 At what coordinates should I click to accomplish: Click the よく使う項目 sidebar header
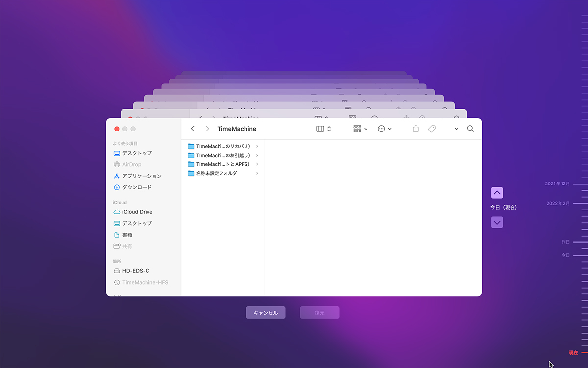pyautogui.click(x=125, y=143)
